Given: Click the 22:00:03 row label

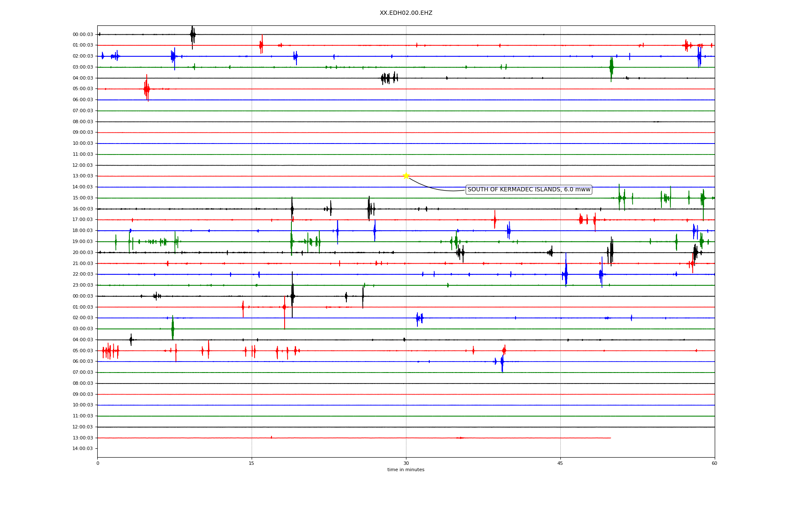Looking at the screenshot, I should (x=82, y=274).
